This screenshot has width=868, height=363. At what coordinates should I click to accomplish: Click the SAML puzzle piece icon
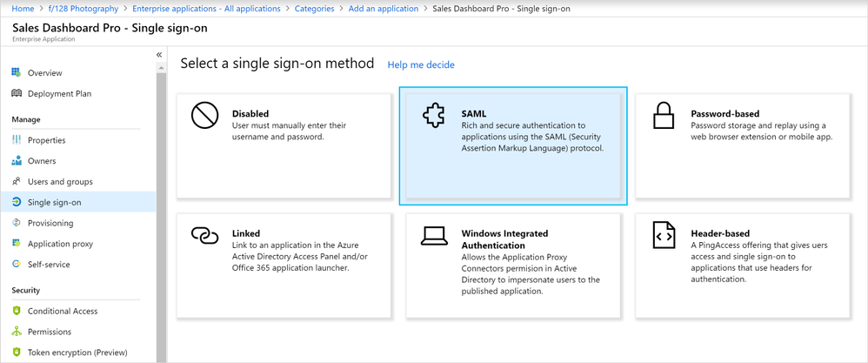pyautogui.click(x=433, y=117)
